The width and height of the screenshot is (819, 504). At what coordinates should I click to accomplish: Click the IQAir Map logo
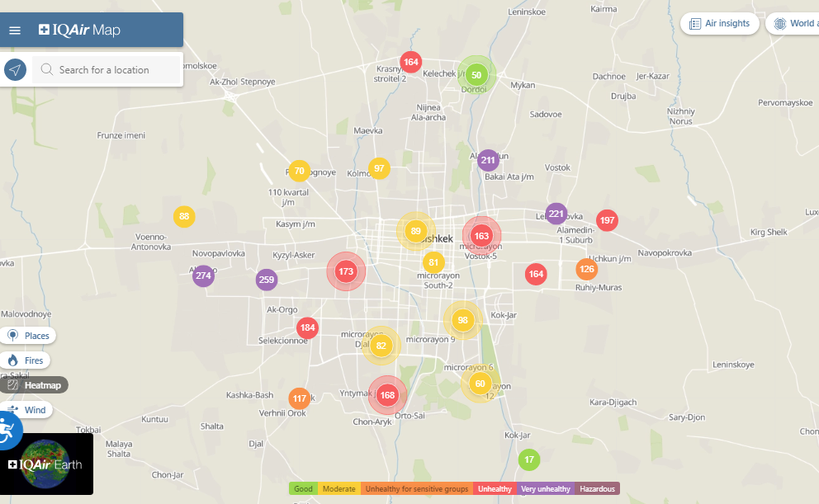click(79, 31)
